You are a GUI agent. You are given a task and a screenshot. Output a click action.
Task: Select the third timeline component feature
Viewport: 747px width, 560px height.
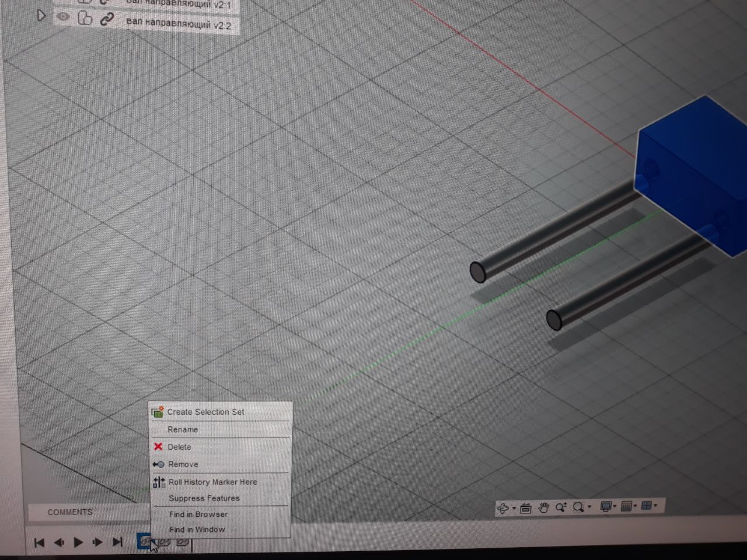point(182,542)
